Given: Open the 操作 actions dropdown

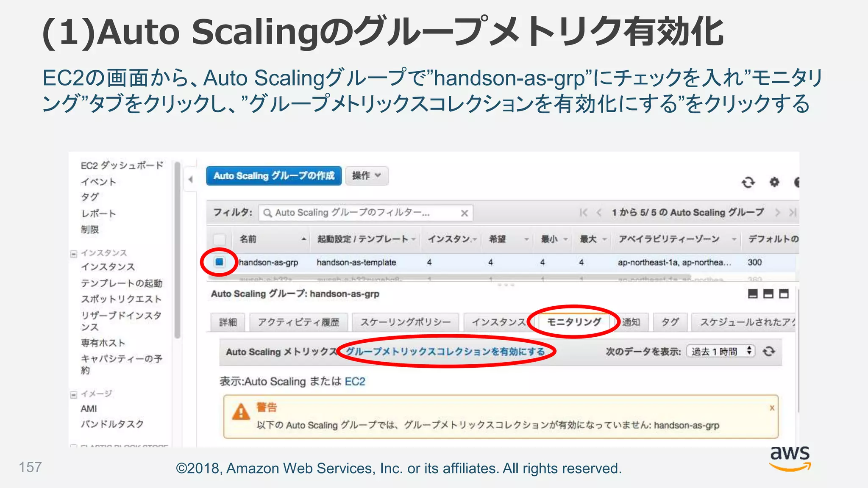Looking at the screenshot, I should click(367, 175).
